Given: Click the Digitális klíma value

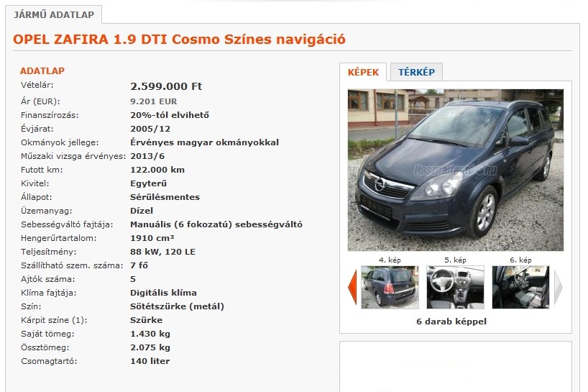Looking at the screenshot, I should pyautogui.click(x=163, y=293).
